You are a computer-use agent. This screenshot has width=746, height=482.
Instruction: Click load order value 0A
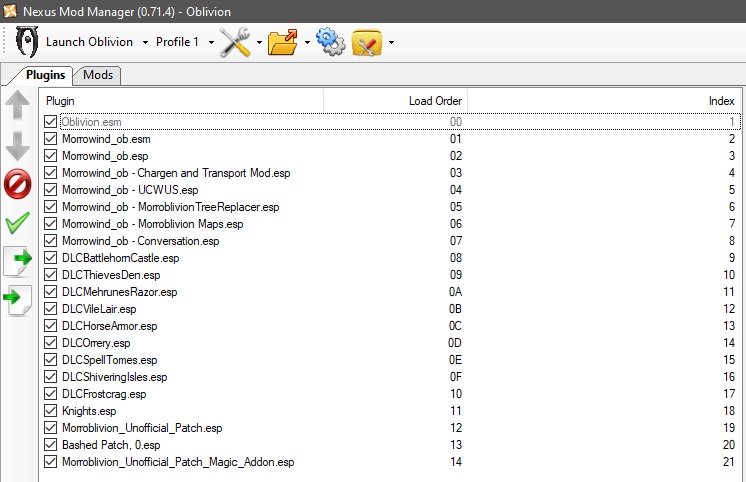point(455,292)
